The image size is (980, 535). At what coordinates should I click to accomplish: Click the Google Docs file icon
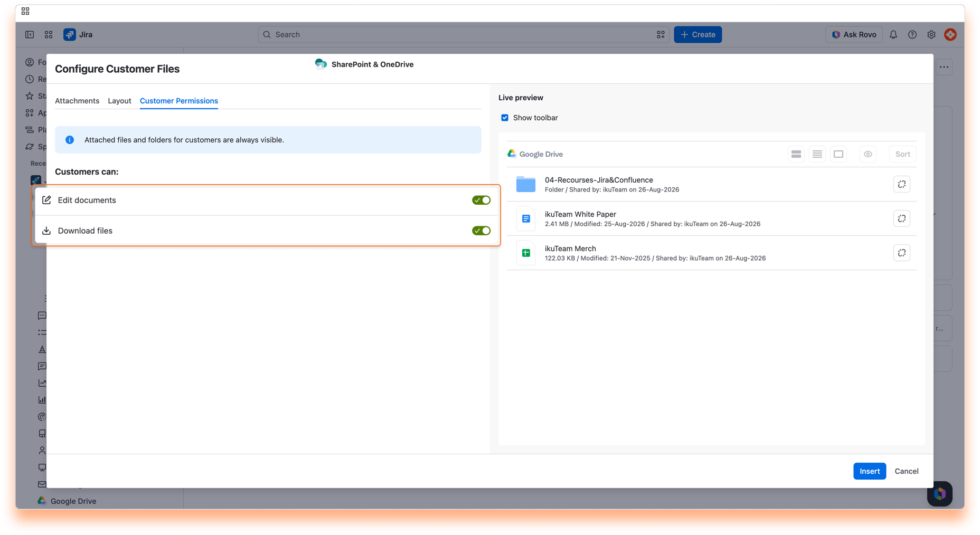tap(525, 218)
